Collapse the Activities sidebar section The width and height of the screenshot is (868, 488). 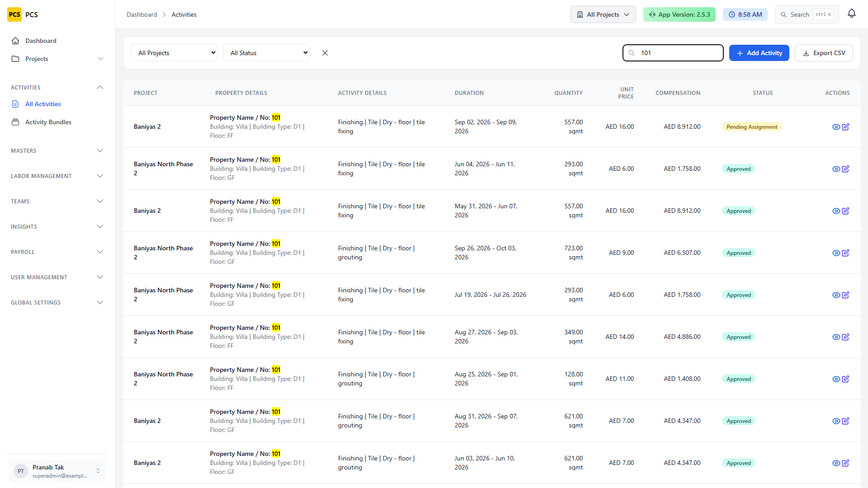(x=57, y=87)
